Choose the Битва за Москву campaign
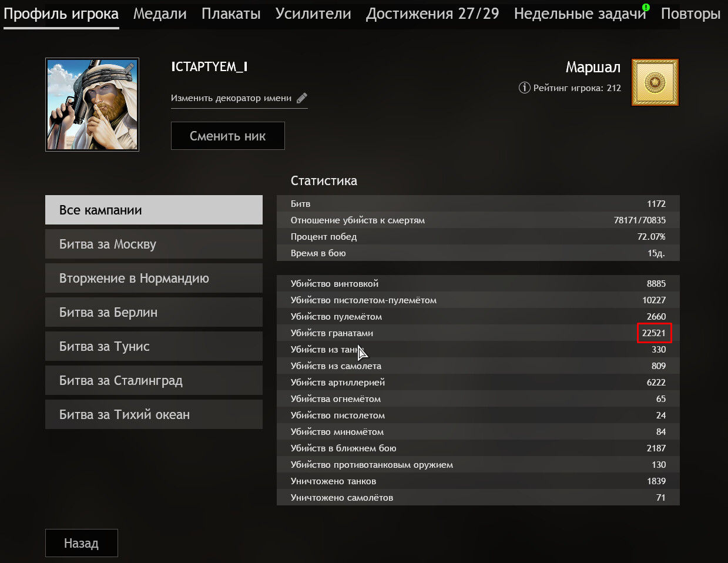This screenshot has width=728, height=563. [x=154, y=244]
